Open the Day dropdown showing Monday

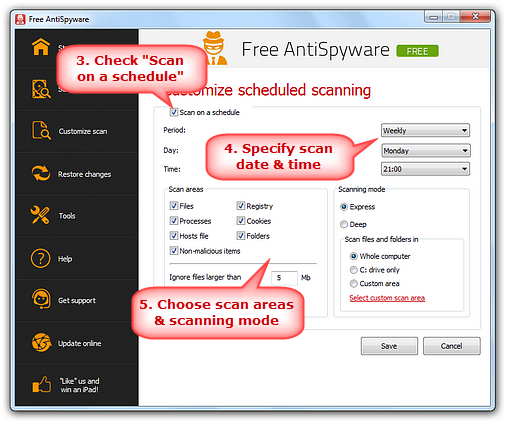(425, 151)
